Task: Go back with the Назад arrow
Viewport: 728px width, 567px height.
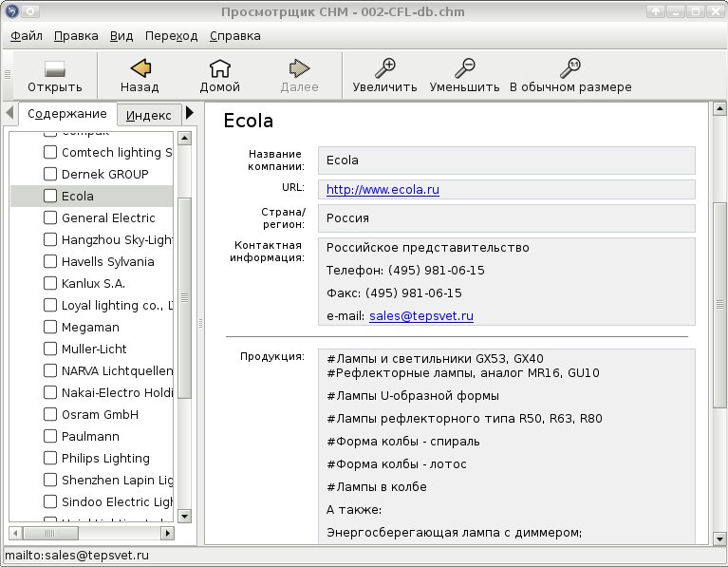Action: (140, 68)
